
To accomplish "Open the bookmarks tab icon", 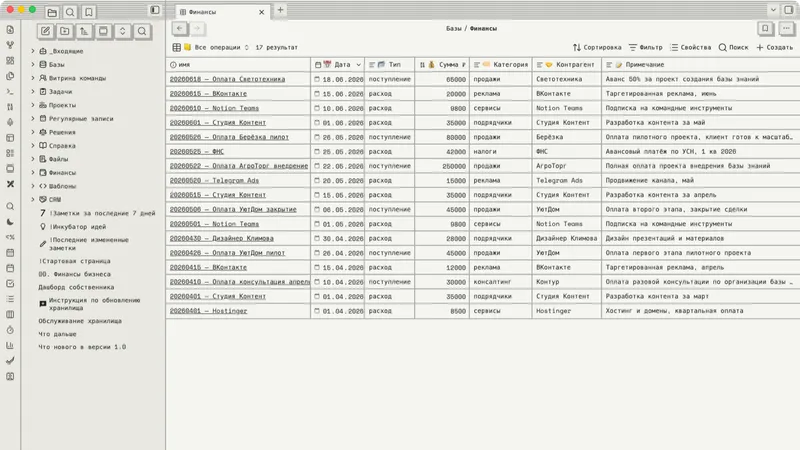I will point(89,12).
